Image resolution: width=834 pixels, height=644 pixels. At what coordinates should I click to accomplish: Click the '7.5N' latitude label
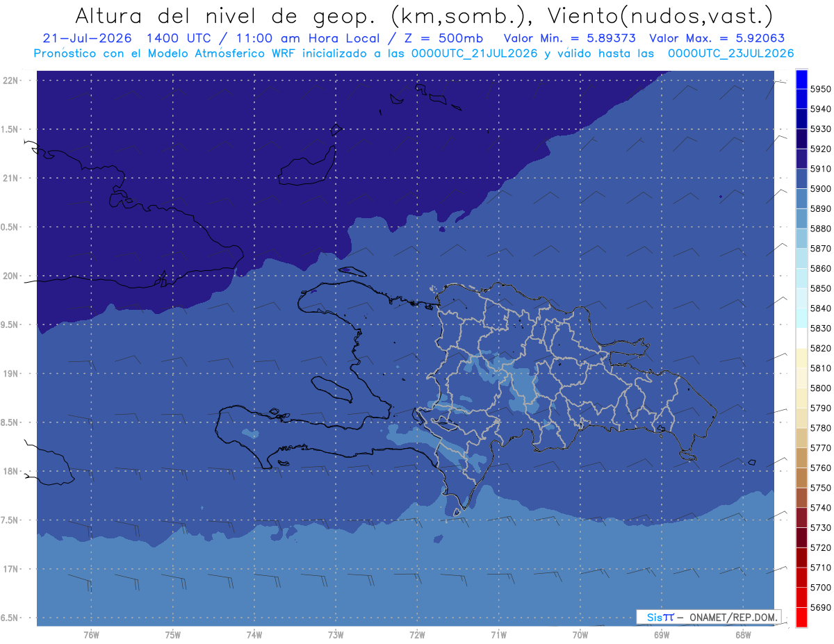10,520
